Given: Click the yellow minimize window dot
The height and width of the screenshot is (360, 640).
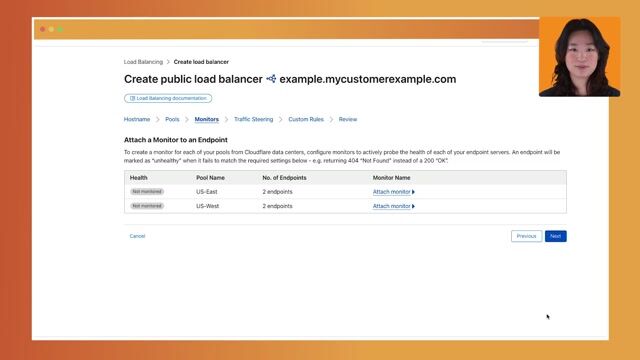Looking at the screenshot, I should click(x=51, y=29).
